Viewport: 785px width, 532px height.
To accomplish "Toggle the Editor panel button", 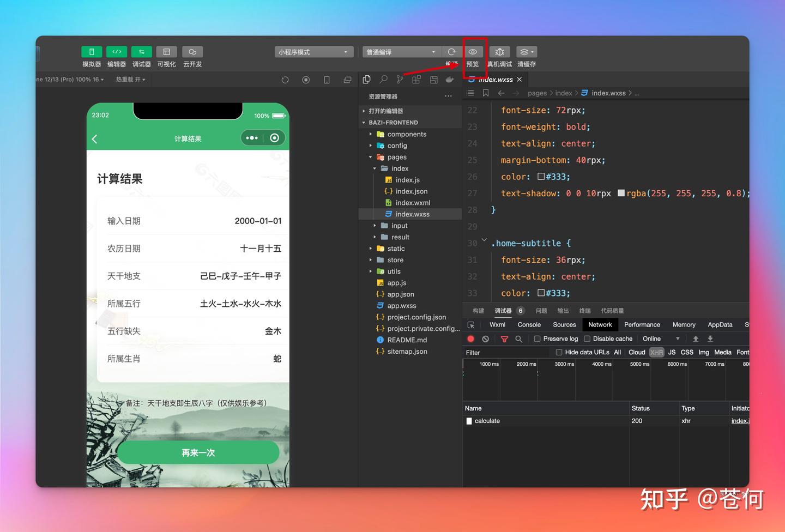I will click(x=117, y=52).
